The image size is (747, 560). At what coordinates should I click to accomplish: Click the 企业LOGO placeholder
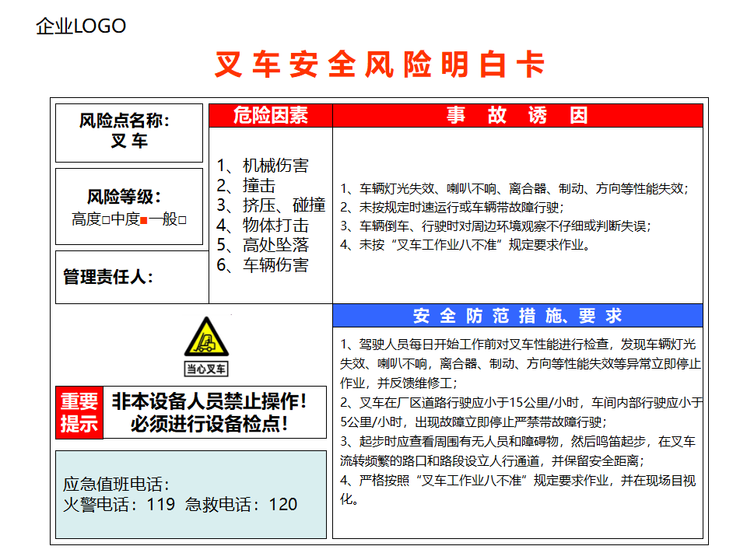pyautogui.click(x=81, y=26)
